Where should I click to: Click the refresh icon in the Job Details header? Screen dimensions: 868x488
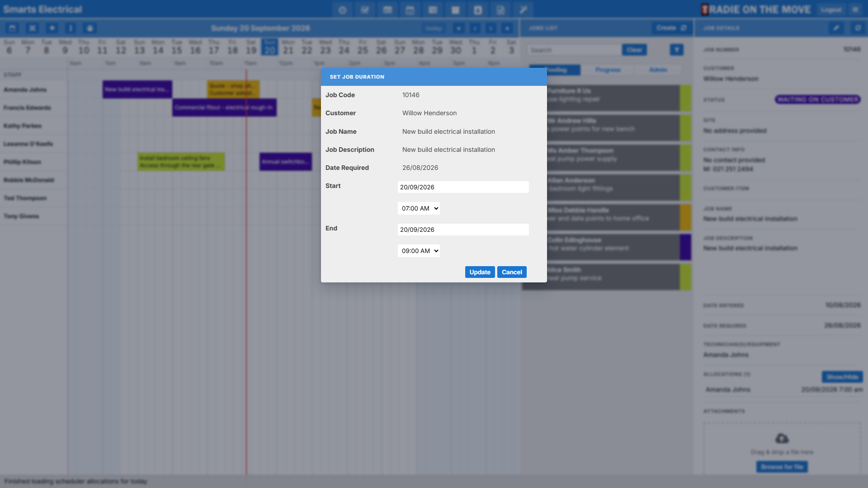(x=858, y=28)
